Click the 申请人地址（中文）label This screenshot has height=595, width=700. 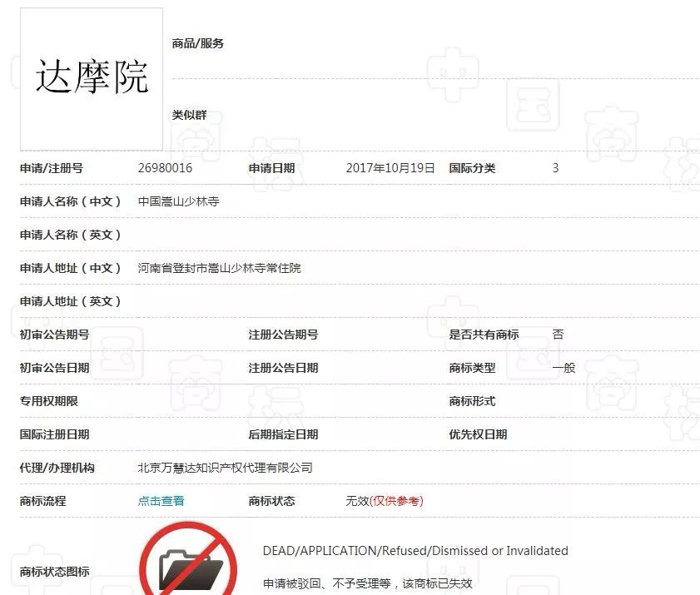(x=71, y=268)
